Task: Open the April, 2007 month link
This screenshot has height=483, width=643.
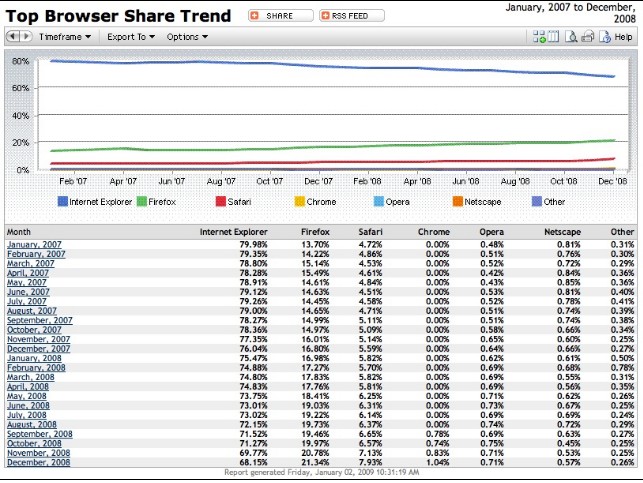Action: pyautogui.click(x=28, y=273)
